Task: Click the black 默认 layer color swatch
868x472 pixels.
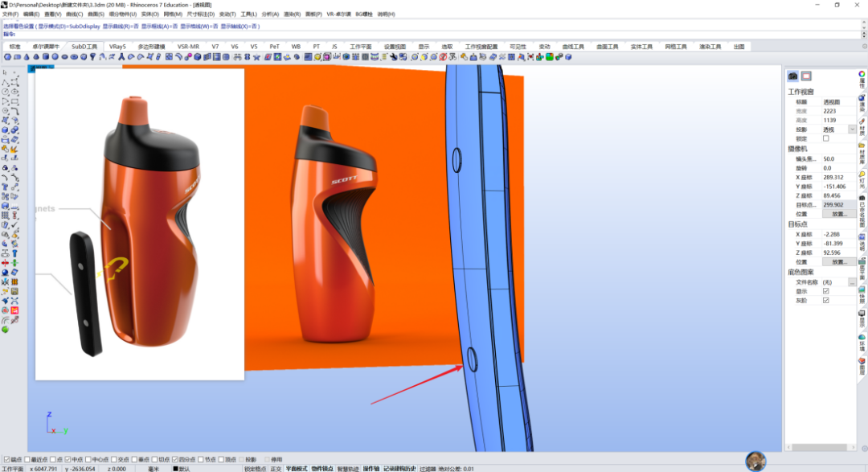Action: click(x=175, y=469)
